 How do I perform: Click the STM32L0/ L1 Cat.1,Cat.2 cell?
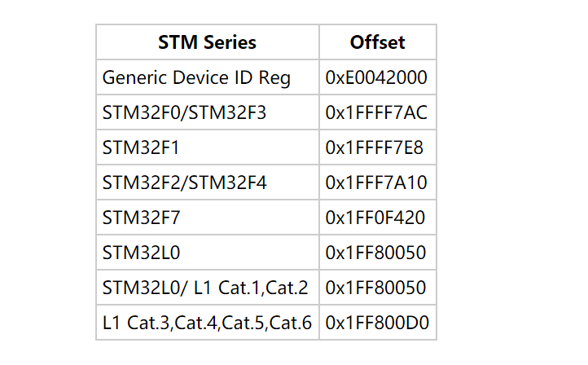tap(208, 288)
